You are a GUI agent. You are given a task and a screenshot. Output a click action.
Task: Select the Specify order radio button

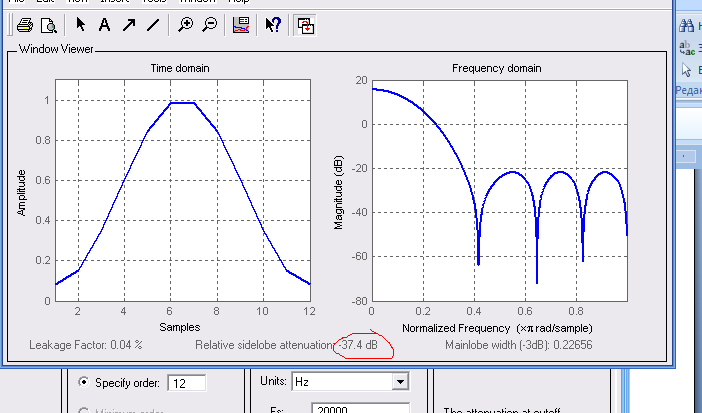(x=83, y=382)
